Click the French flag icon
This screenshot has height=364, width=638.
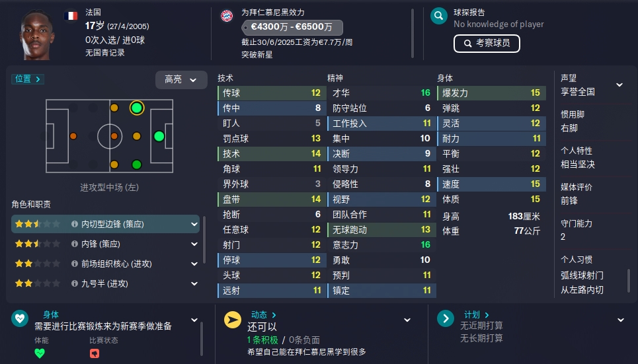coord(71,16)
